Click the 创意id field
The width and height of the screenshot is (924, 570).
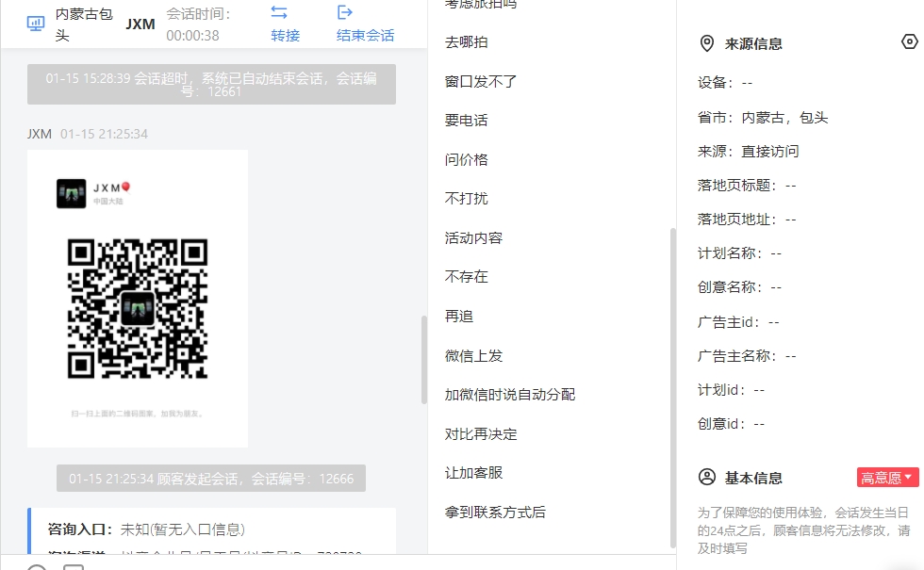point(731,424)
